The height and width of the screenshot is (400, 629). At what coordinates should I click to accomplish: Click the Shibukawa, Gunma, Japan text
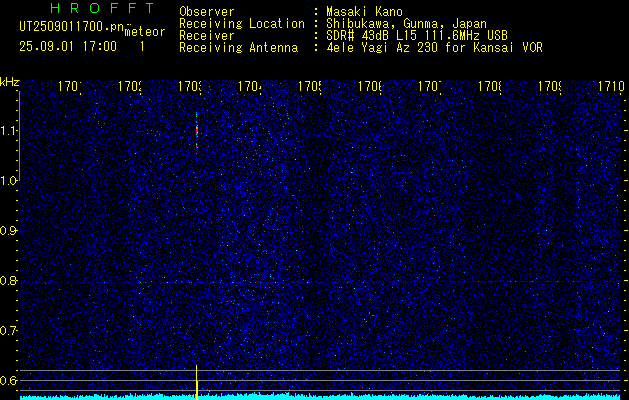406,24
